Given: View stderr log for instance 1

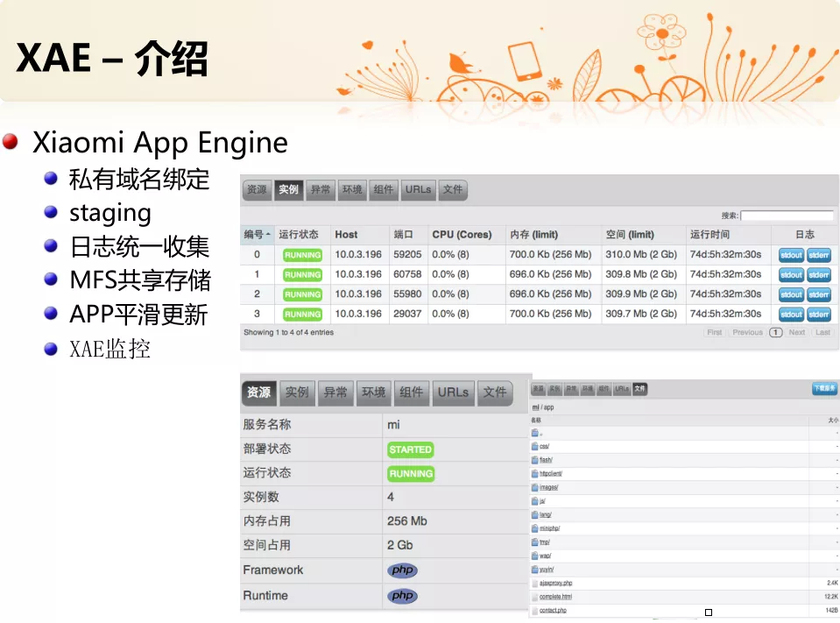Looking at the screenshot, I should tap(819, 275).
